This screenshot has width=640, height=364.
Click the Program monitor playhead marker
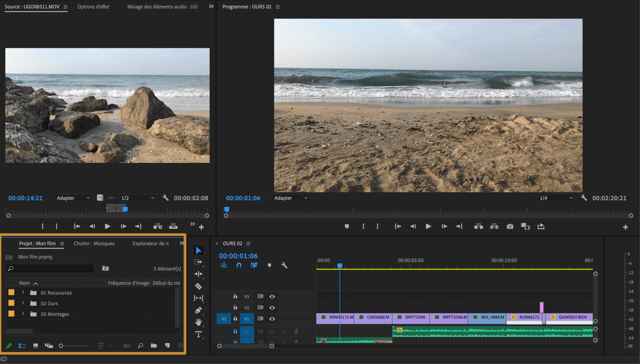227,209
